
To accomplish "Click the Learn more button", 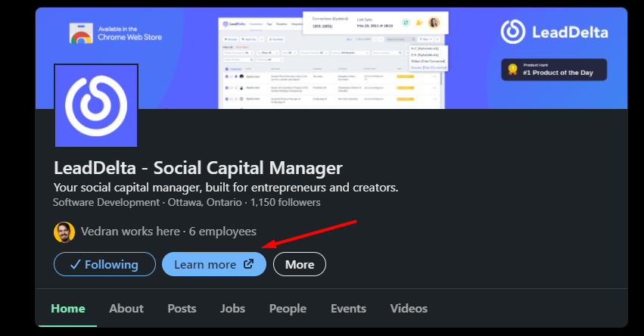I will 214,264.
